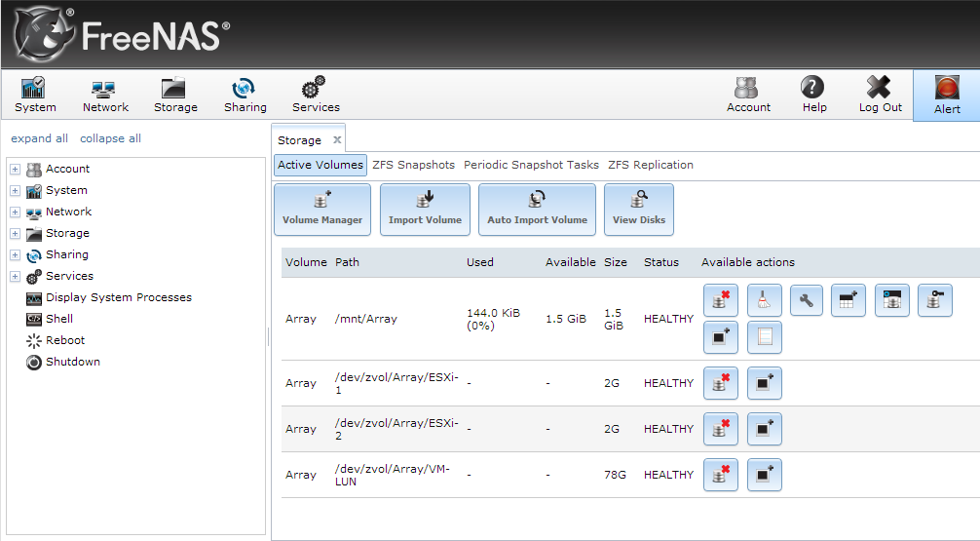Click the wrench ZFS options icon

(x=807, y=300)
